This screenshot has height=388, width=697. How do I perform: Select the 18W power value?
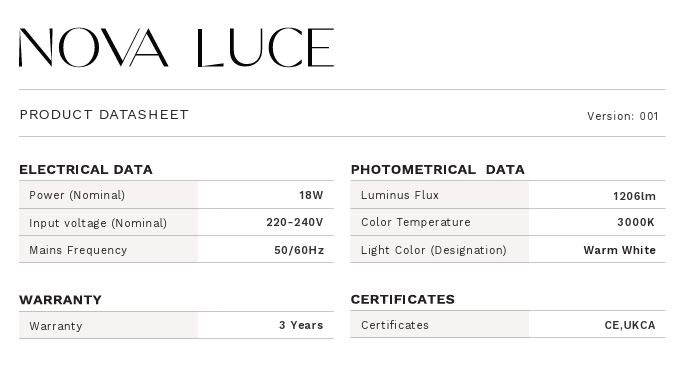click(x=311, y=195)
